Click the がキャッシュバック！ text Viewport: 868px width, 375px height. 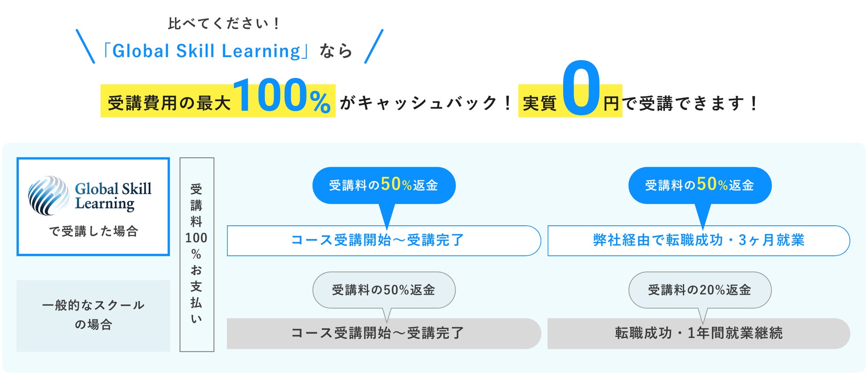(x=426, y=103)
